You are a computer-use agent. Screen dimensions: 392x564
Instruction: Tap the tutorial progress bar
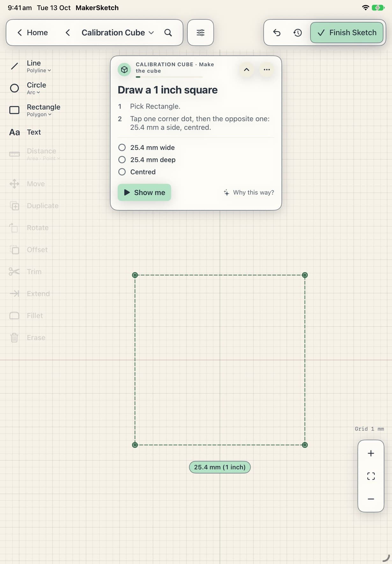coord(169,77)
